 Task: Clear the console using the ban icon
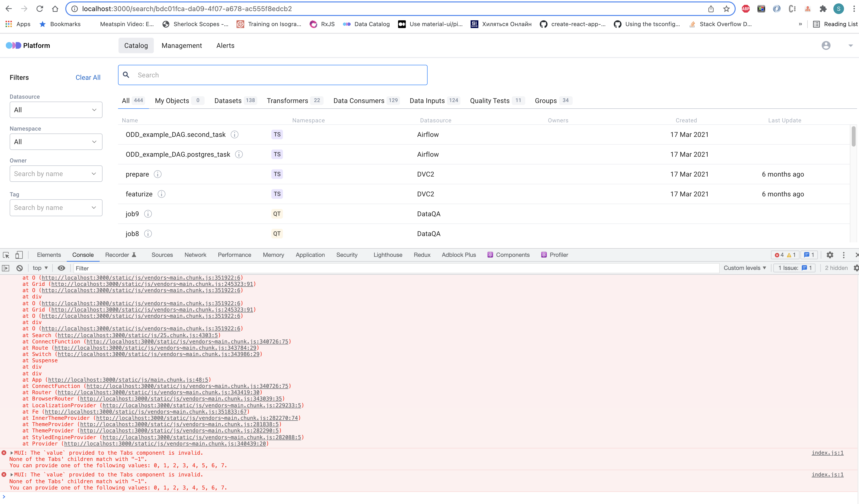(19, 268)
